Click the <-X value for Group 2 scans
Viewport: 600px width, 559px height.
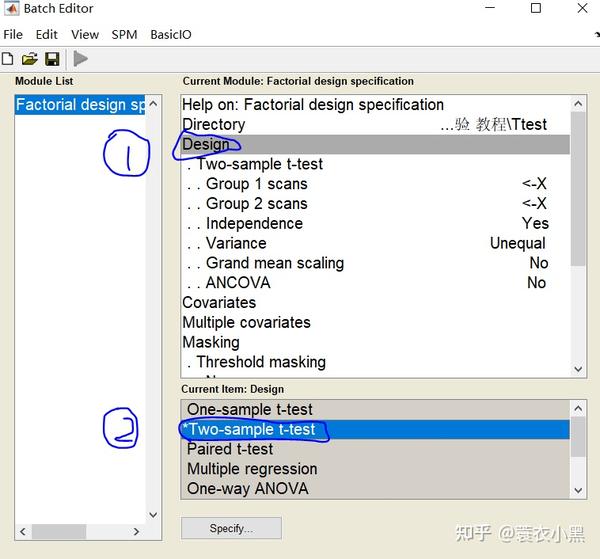click(x=534, y=204)
